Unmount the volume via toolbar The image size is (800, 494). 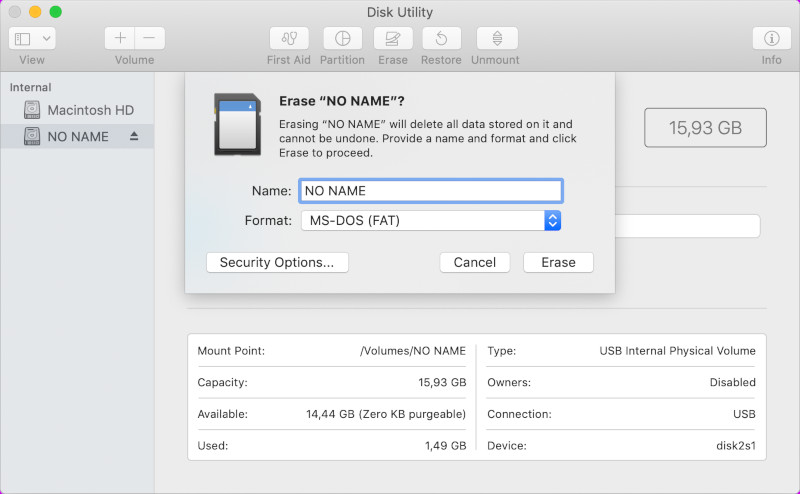(x=496, y=39)
